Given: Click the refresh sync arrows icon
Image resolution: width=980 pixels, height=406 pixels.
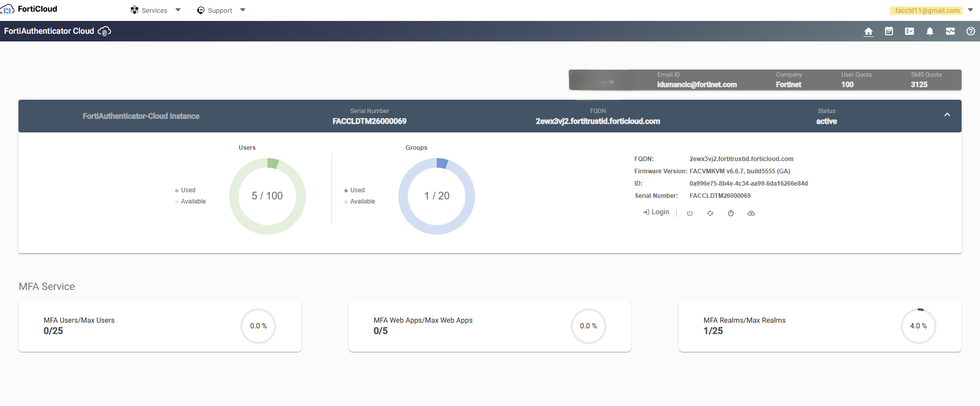Looking at the screenshot, I should pyautogui.click(x=710, y=213).
